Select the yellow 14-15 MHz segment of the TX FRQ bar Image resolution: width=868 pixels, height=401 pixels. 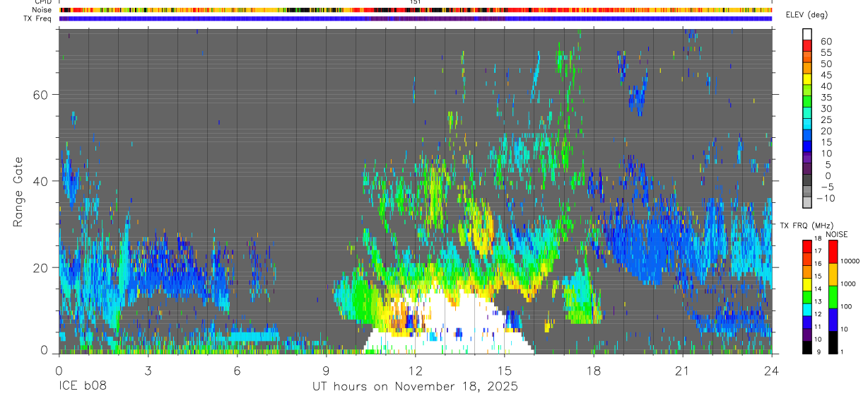click(807, 284)
